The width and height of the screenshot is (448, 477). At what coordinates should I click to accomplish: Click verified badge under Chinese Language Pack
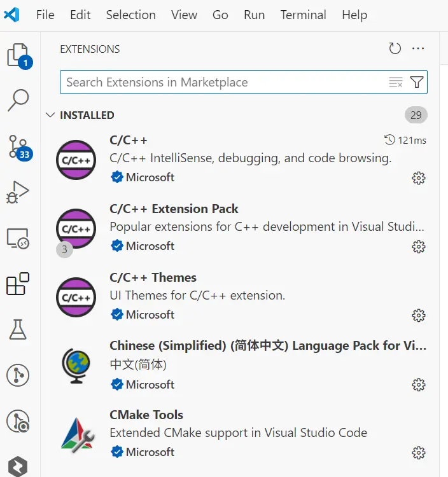[x=117, y=385]
